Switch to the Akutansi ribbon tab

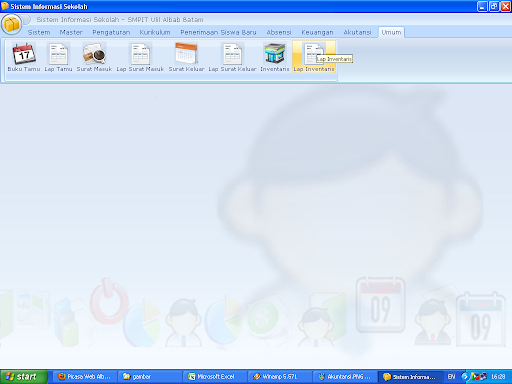click(x=357, y=32)
